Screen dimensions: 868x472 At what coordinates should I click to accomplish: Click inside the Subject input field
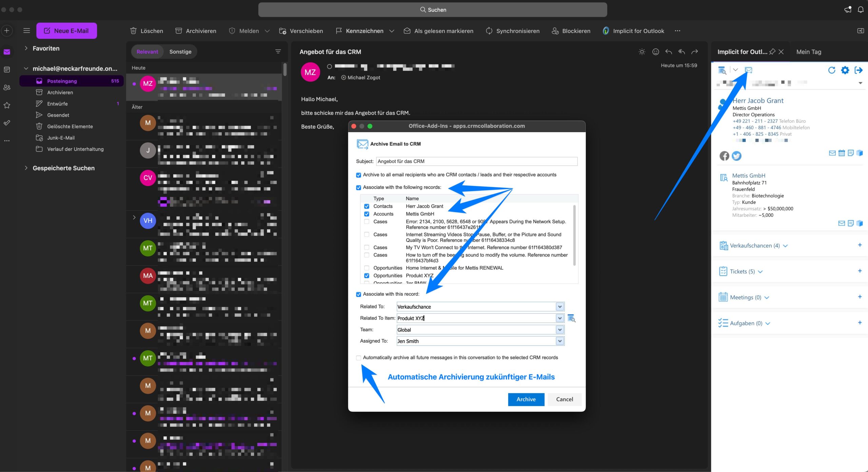coord(477,162)
